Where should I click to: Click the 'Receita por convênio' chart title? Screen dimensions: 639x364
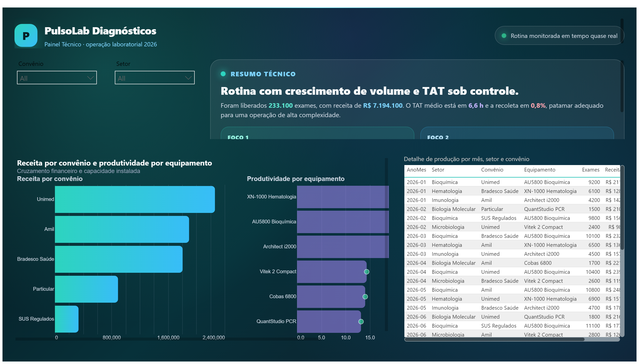coord(50,179)
